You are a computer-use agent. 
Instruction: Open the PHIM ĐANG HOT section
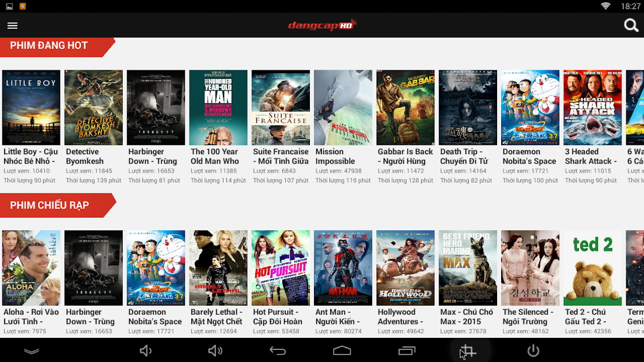pos(57,46)
